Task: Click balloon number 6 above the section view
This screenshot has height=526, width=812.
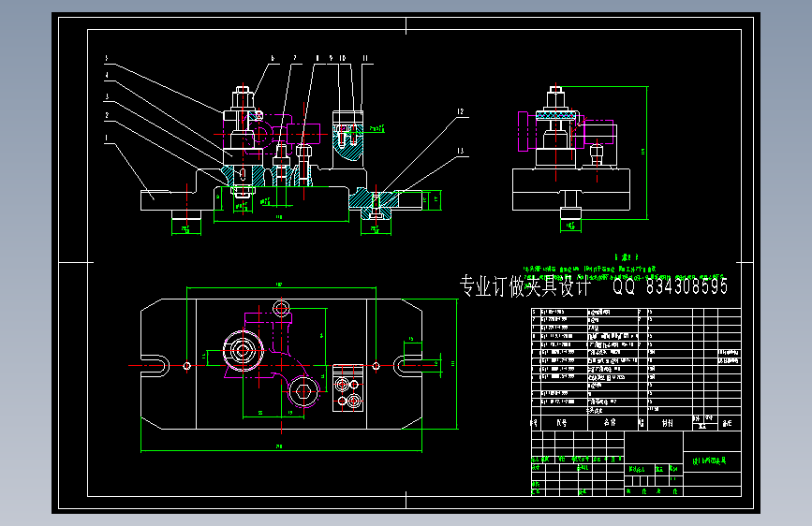Action: (x=273, y=59)
